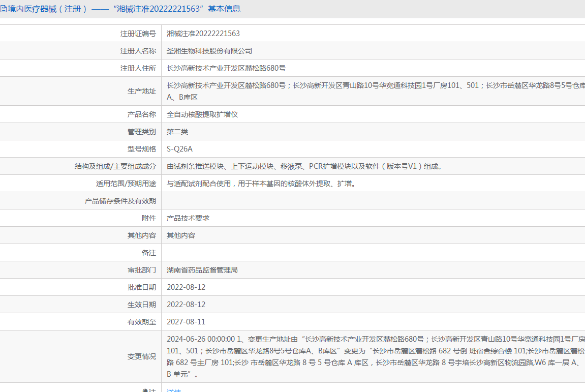
Task: Click the 有效期至 label
Action: tap(142, 322)
